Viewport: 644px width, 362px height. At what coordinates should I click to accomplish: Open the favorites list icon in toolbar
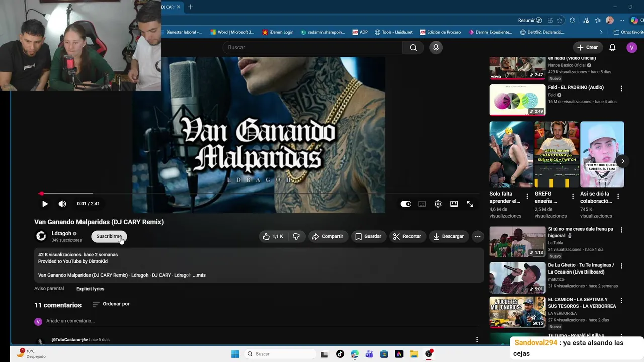pos(598,20)
